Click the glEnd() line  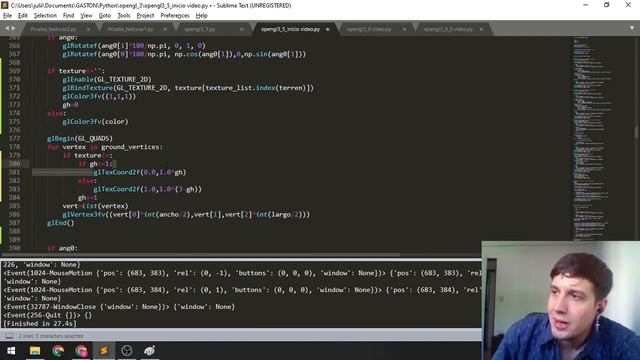point(61,223)
